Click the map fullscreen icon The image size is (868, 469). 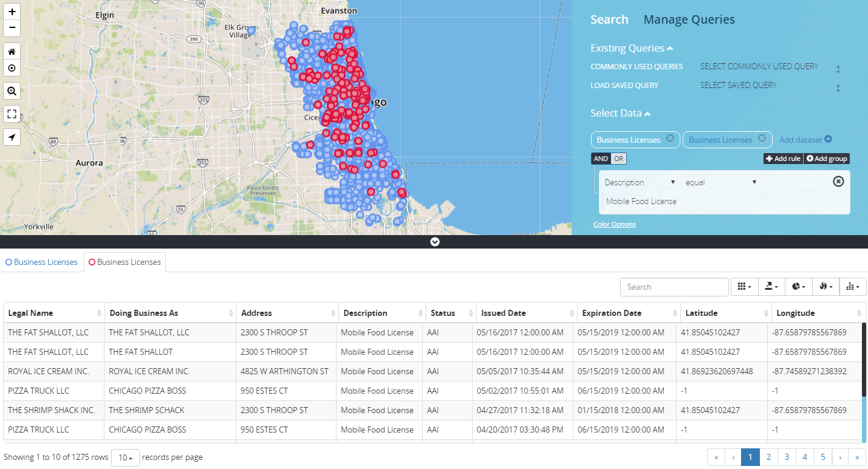click(x=12, y=114)
